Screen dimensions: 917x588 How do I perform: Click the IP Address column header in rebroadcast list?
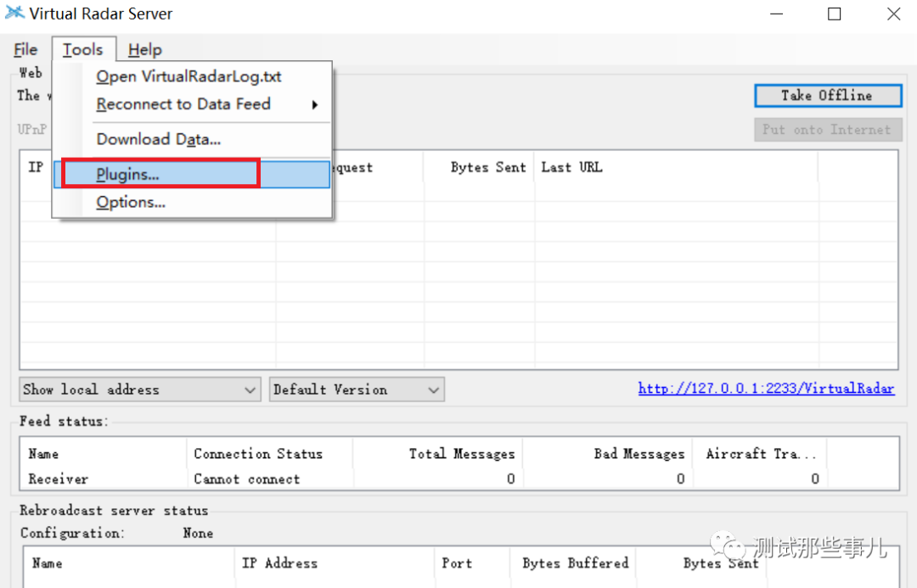[x=335, y=563]
